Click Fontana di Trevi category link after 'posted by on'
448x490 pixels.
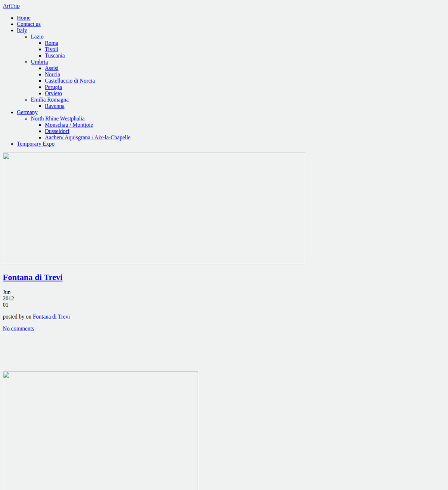pyautogui.click(x=51, y=317)
